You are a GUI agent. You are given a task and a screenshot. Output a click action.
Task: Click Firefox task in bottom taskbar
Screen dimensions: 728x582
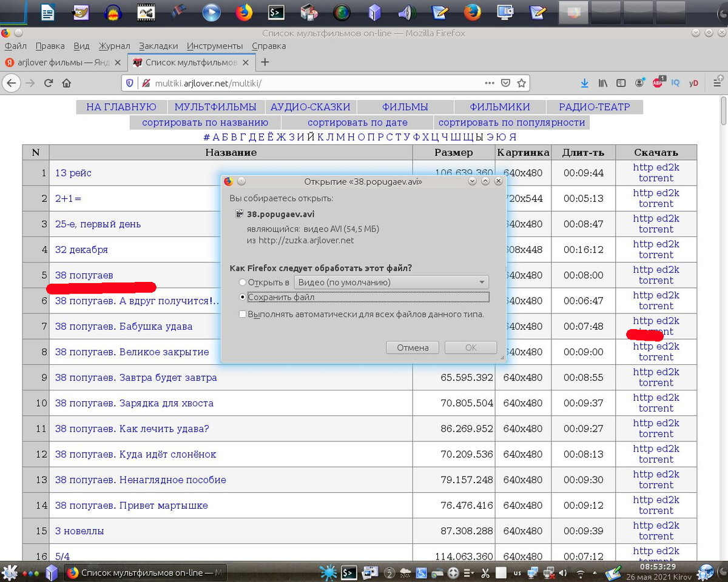point(144,572)
